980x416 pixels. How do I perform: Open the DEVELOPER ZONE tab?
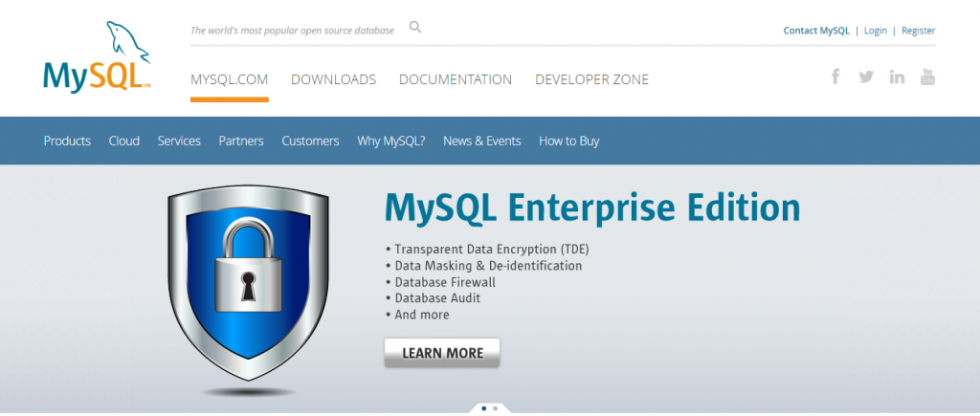point(591,80)
